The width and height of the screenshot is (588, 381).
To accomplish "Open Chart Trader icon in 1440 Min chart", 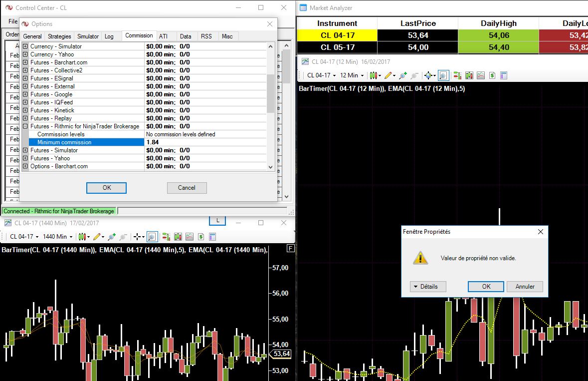I will tap(166, 237).
